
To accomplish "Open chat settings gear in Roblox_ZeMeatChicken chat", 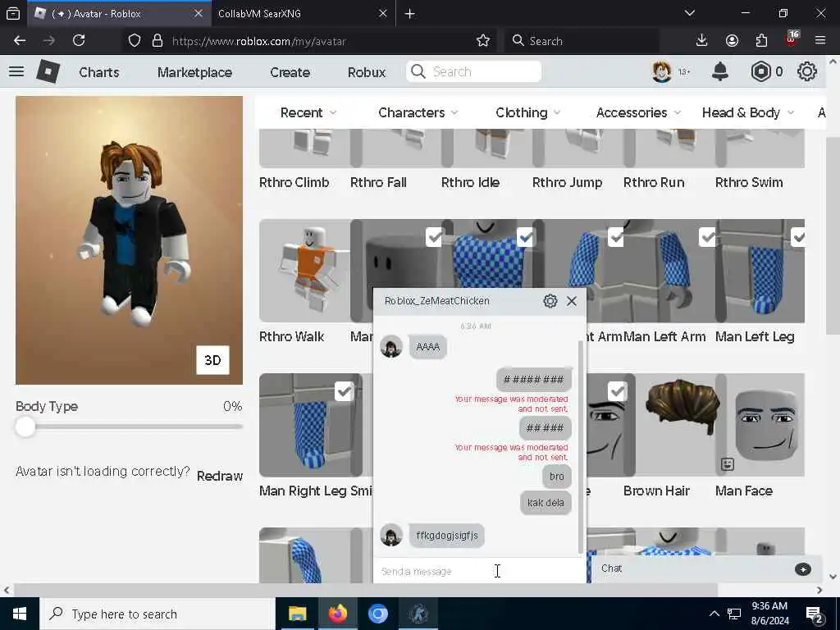I will tap(550, 301).
